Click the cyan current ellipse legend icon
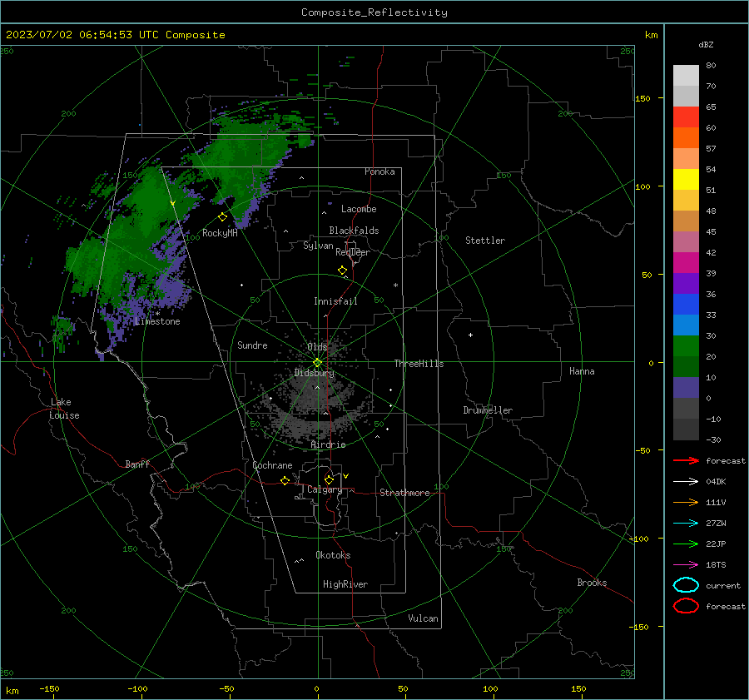749x700 pixels. [x=686, y=585]
